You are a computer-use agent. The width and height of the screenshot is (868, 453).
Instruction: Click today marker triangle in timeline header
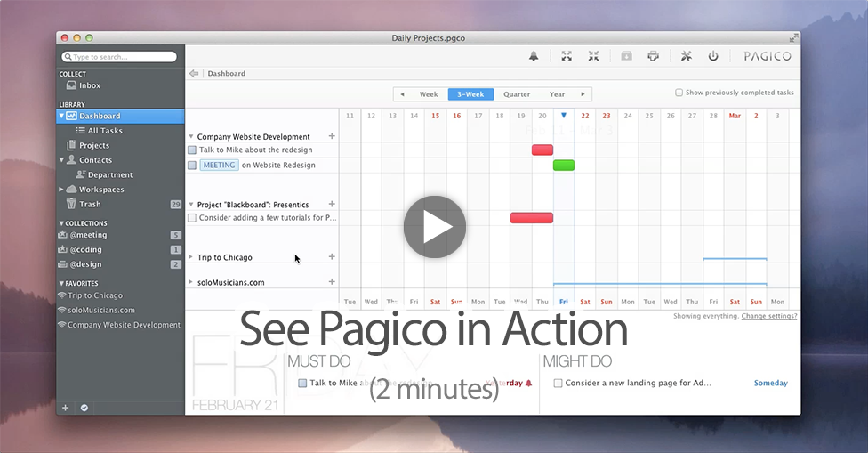coord(564,116)
